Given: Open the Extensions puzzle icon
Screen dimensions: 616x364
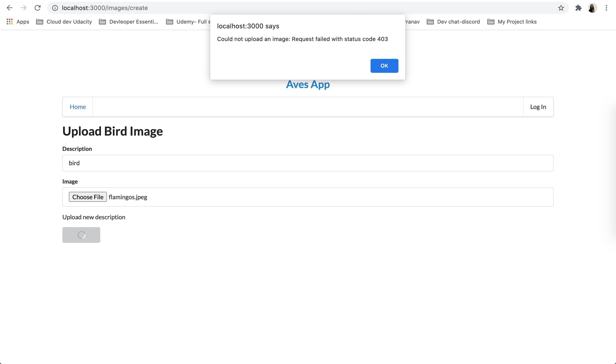Looking at the screenshot, I should pyautogui.click(x=578, y=8).
